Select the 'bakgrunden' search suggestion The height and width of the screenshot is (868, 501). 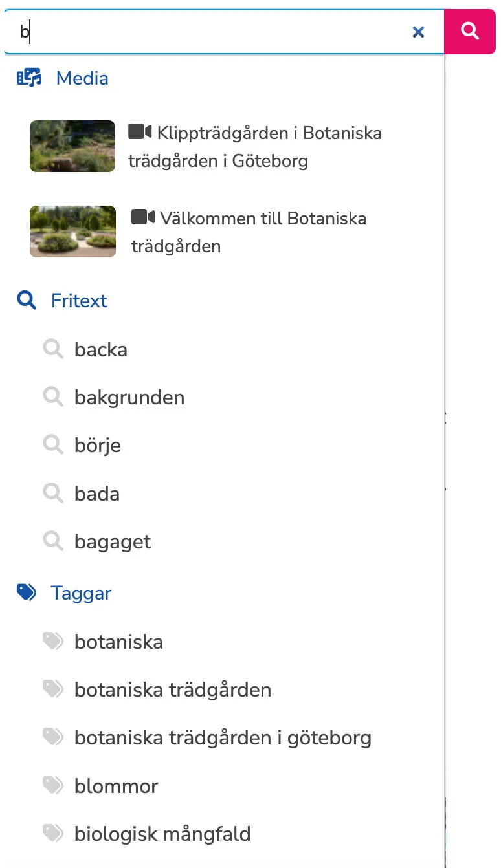[129, 398]
